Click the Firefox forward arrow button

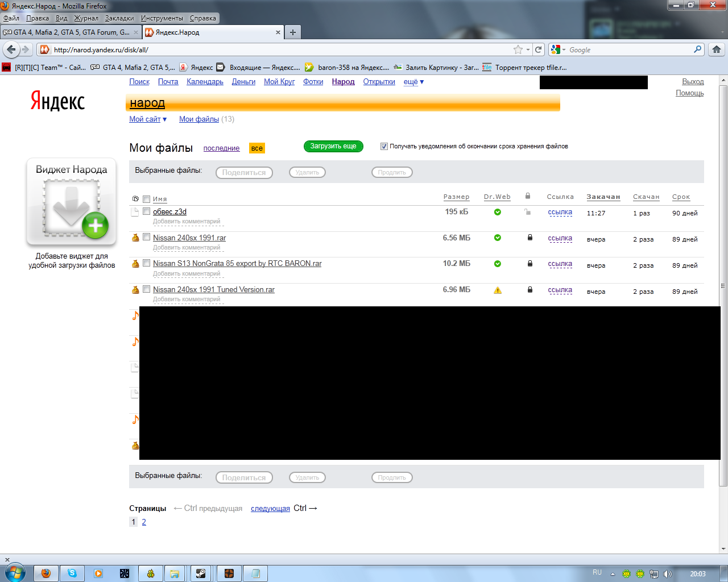coord(25,49)
